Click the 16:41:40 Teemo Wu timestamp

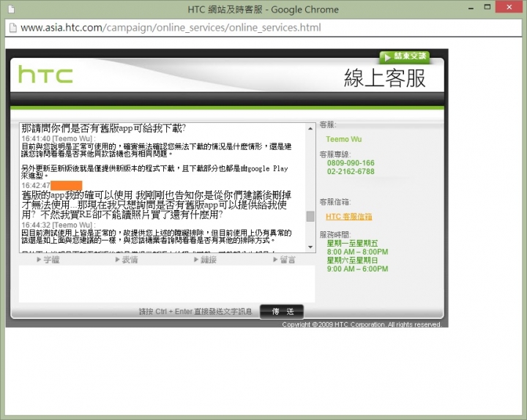(58, 138)
